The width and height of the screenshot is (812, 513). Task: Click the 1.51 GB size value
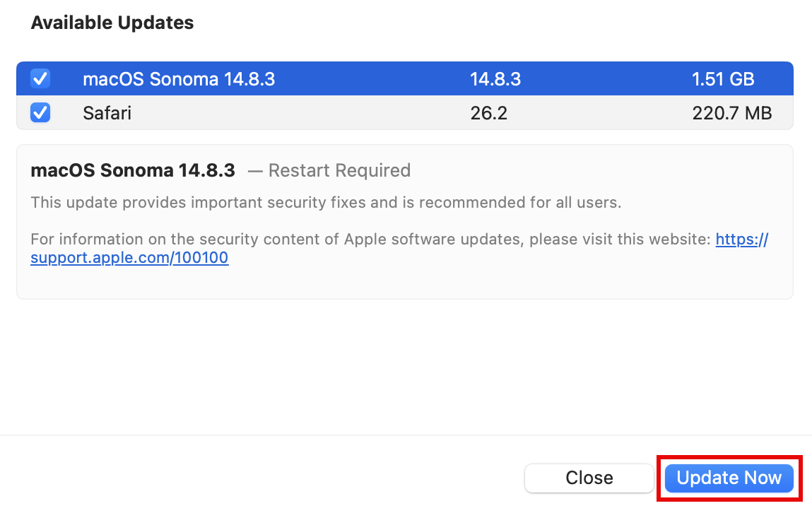[x=723, y=79]
